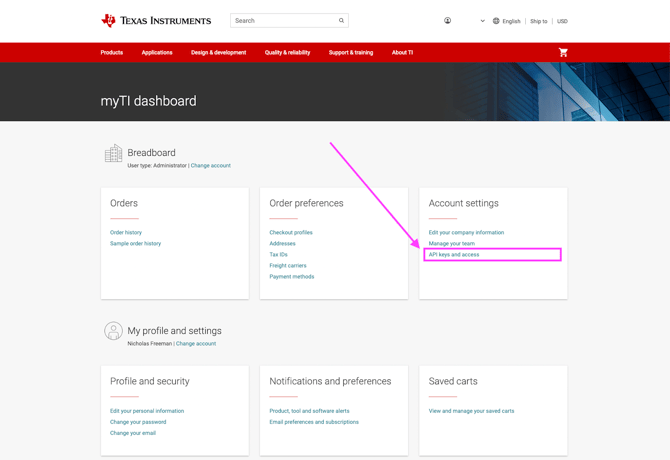Open API keys and access link
This screenshot has width=670, height=460.
(x=454, y=255)
